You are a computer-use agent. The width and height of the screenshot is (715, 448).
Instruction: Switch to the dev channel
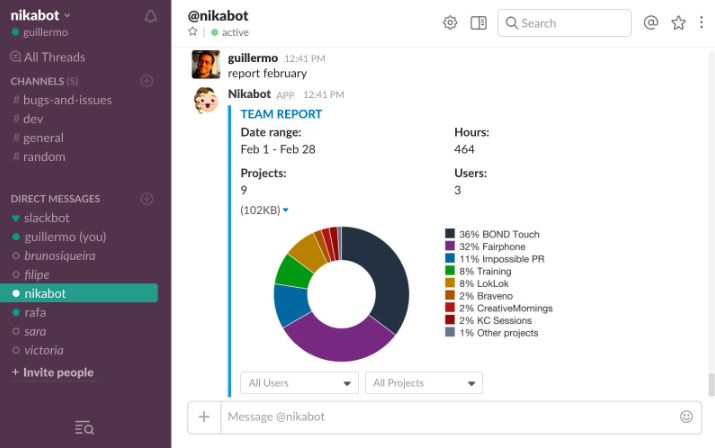(x=28, y=119)
